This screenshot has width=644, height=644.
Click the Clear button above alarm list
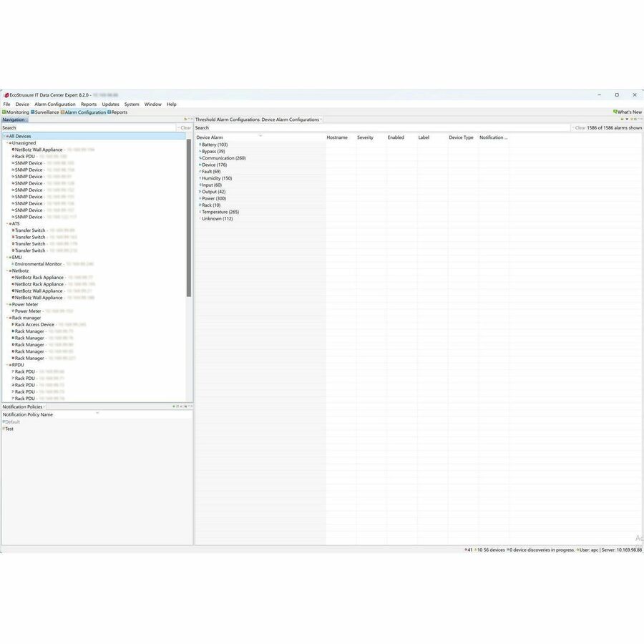click(580, 127)
